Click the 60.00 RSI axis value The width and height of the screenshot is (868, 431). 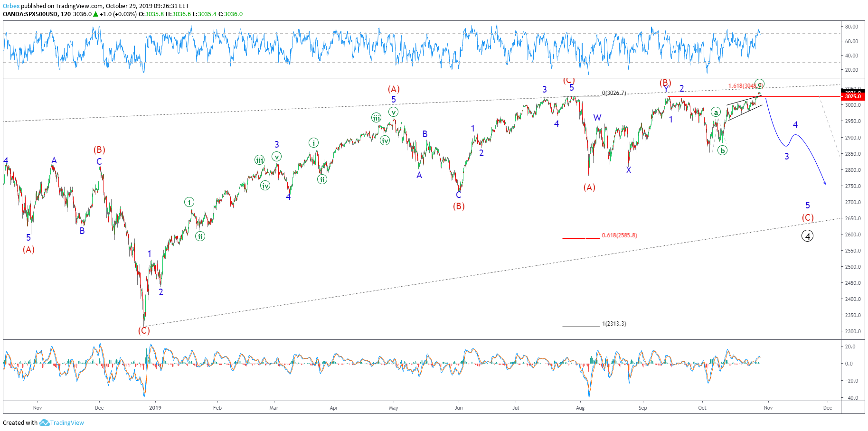pos(851,41)
